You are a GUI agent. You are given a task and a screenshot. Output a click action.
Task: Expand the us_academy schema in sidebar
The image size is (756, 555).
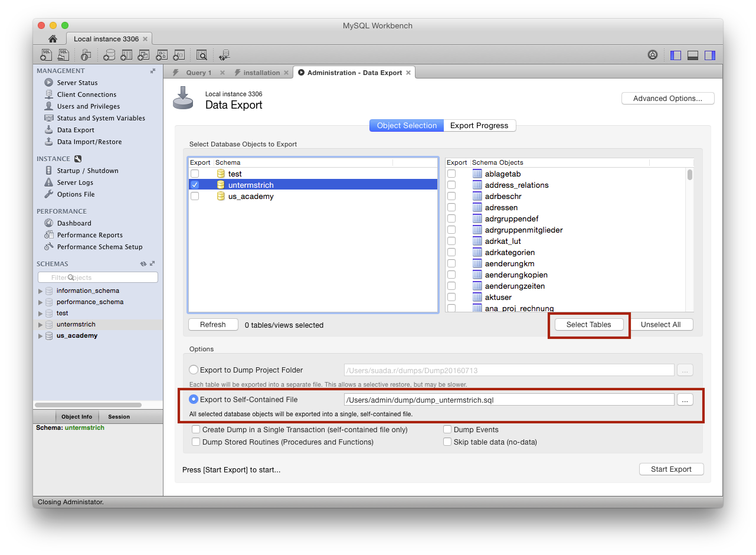[40, 336]
